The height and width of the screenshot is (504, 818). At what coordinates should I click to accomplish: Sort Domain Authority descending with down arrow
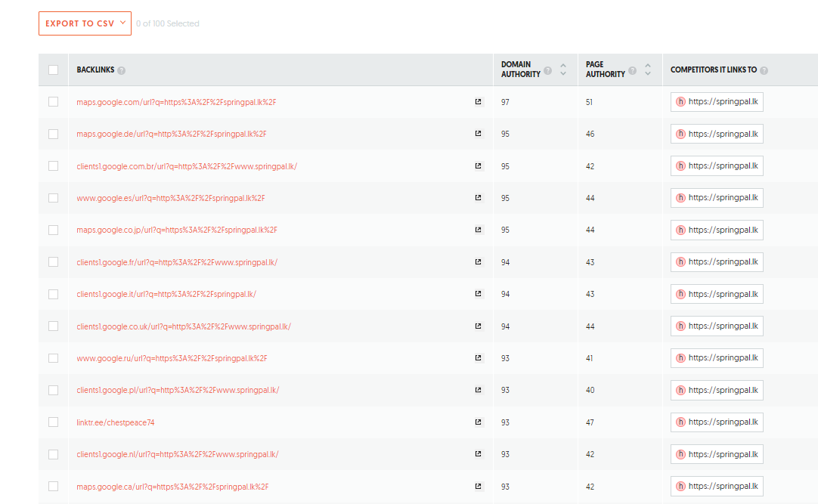pyautogui.click(x=563, y=74)
